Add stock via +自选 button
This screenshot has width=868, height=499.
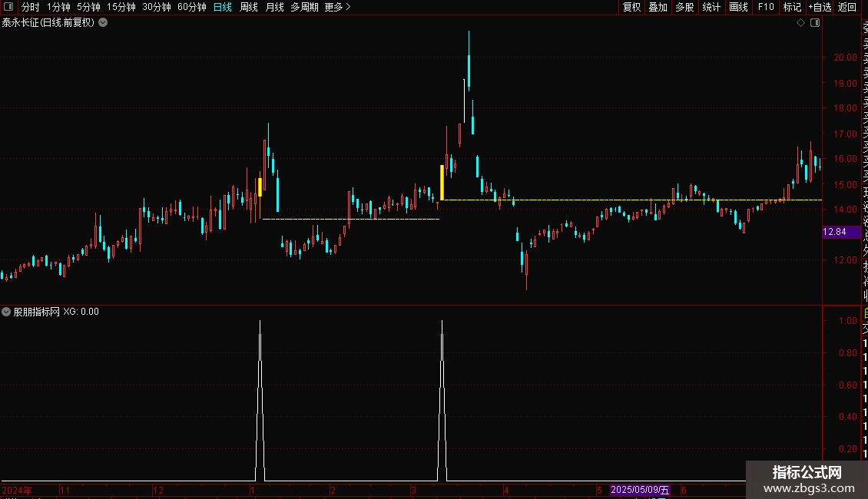pyautogui.click(x=820, y=7)
